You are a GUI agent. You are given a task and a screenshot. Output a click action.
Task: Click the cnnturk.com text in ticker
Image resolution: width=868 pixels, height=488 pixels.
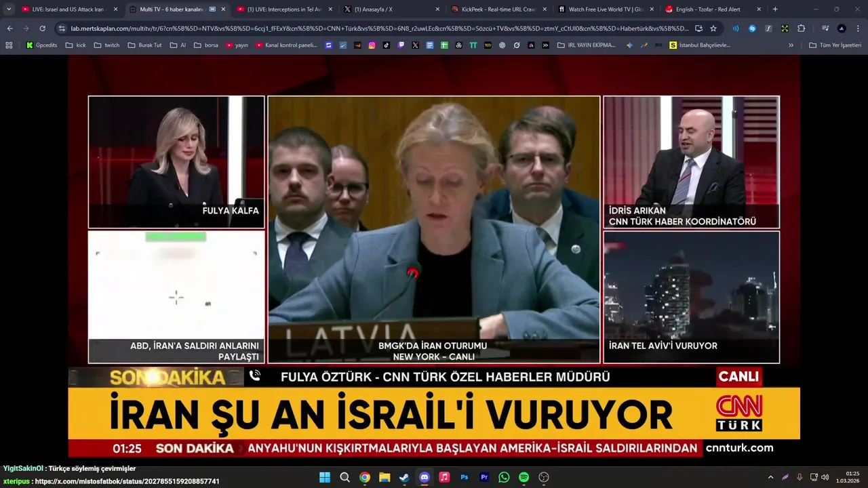[x=739, y=448]
